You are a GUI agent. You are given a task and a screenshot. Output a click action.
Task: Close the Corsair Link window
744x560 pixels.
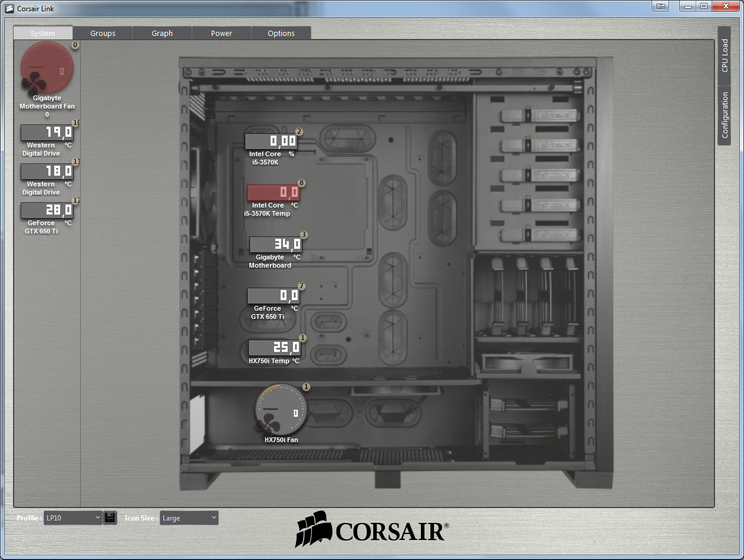pos(725,6)
